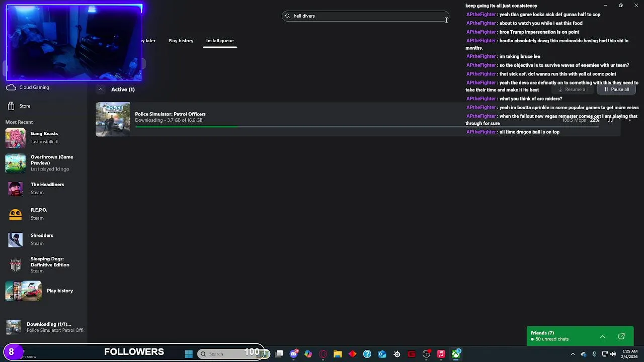Open Gang Beasts from Most Recent

(44, 138)
